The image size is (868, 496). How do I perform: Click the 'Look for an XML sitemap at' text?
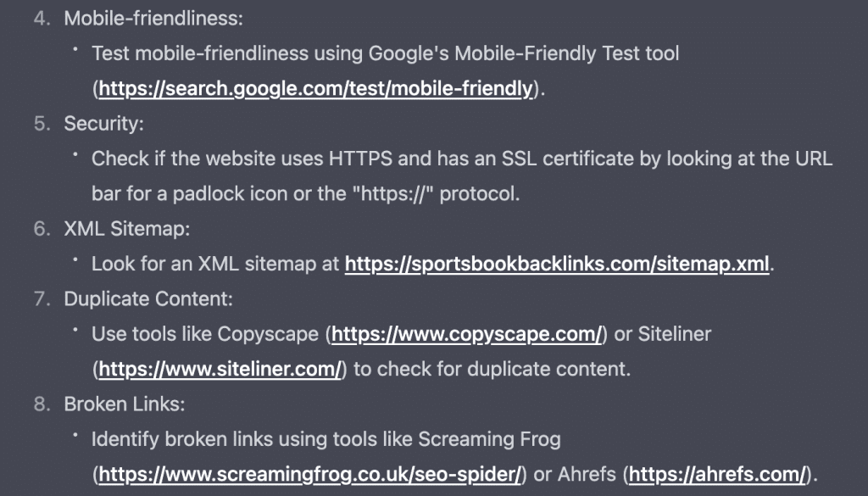pos(215,264)
